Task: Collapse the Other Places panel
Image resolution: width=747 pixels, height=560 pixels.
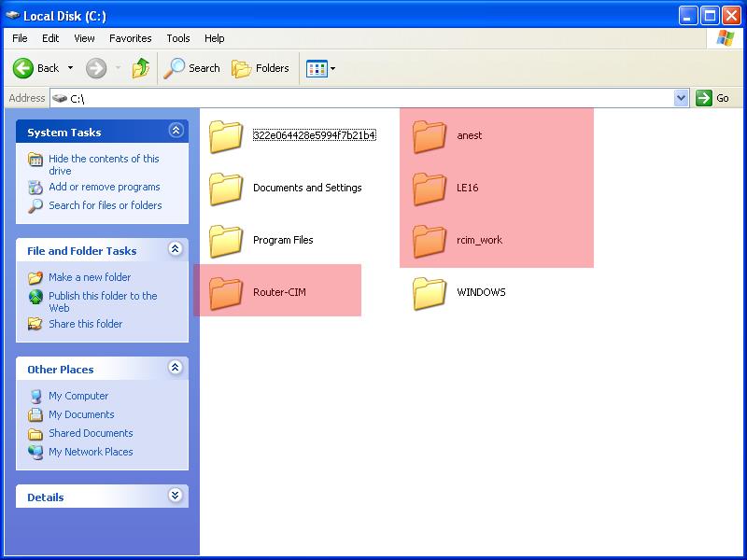Action: (x=176, y=367)
